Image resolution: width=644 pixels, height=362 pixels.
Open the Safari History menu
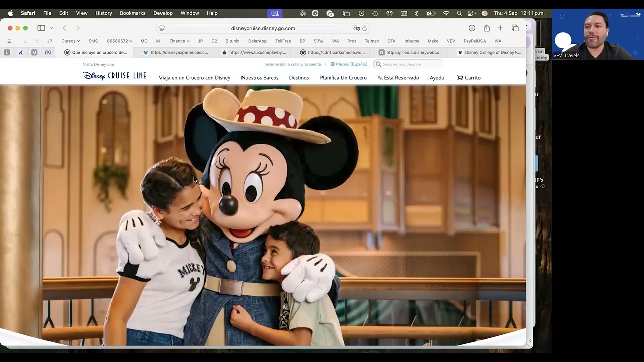(x=104, y=13)
